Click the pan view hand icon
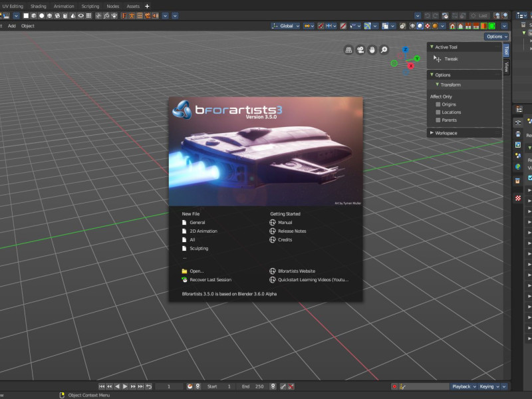This screenshot has width=532, height=399. pyautogui.click(x=372, y=50)
